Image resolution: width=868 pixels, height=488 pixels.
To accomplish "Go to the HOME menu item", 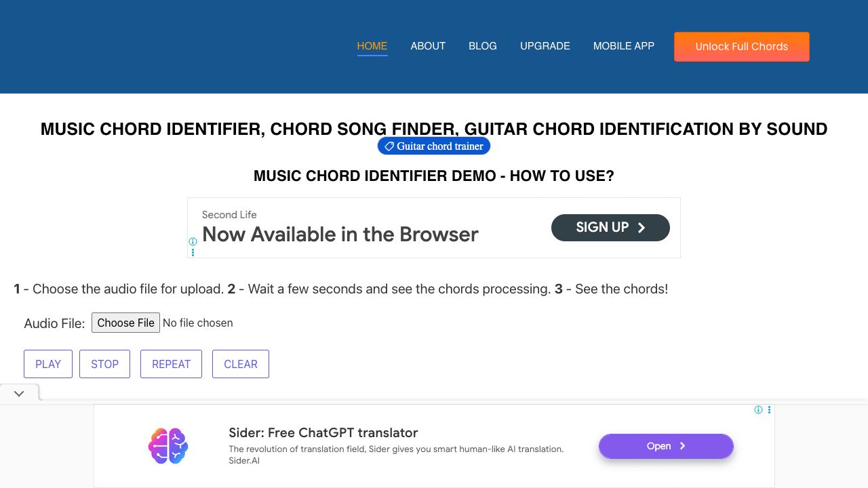I will coord(372,46).
